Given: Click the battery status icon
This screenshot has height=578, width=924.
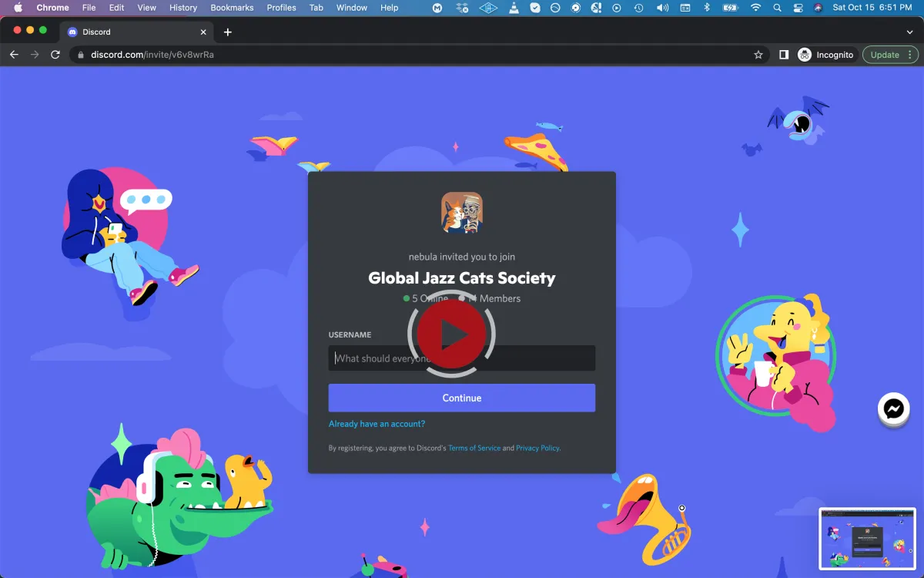Looking at the screenshot, I should point(731,8).
